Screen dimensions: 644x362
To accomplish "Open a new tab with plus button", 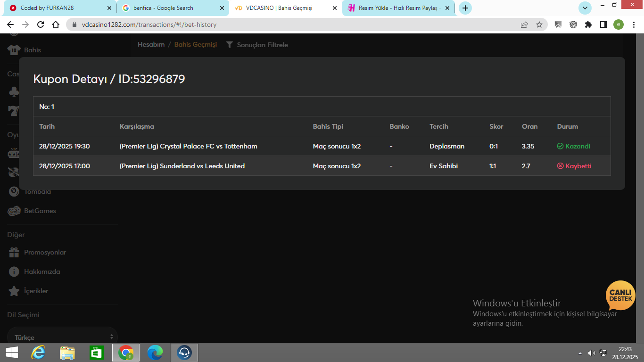I will pyautogui.click(x=465, y=8).
